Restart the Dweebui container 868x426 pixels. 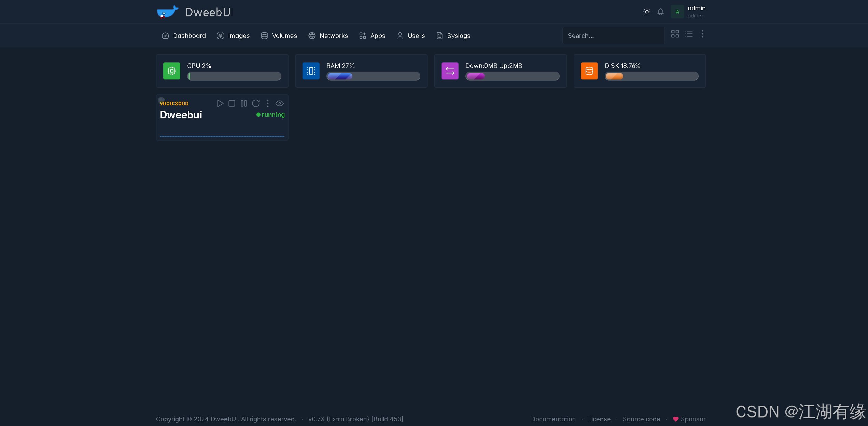(x=256, y=103)
